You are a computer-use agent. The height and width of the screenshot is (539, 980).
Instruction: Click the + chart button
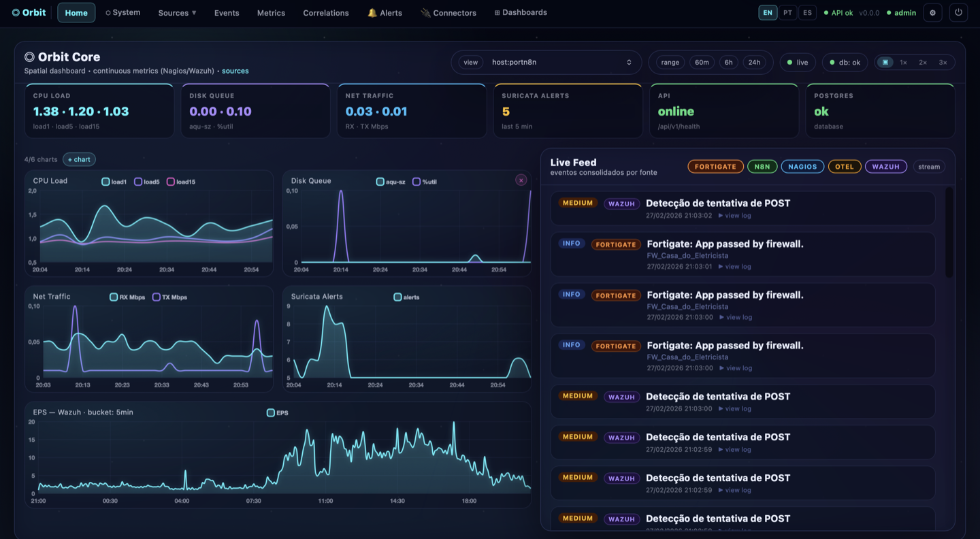78,159
